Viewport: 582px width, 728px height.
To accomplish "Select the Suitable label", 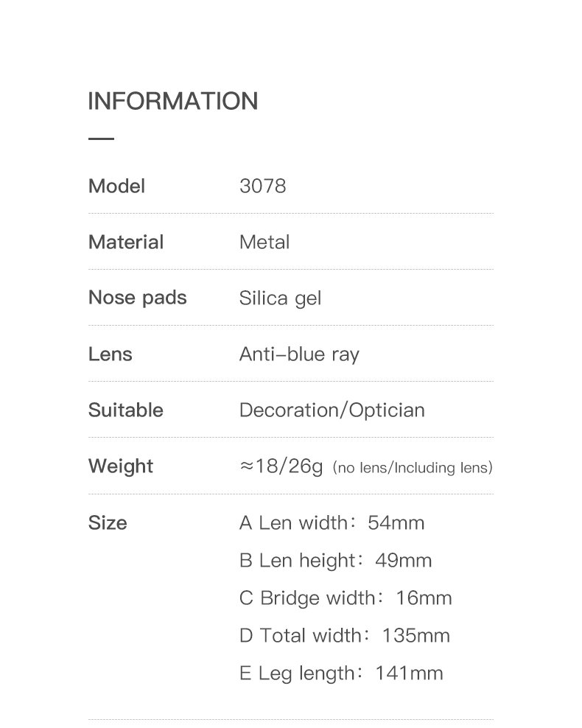I will (126, 410).
